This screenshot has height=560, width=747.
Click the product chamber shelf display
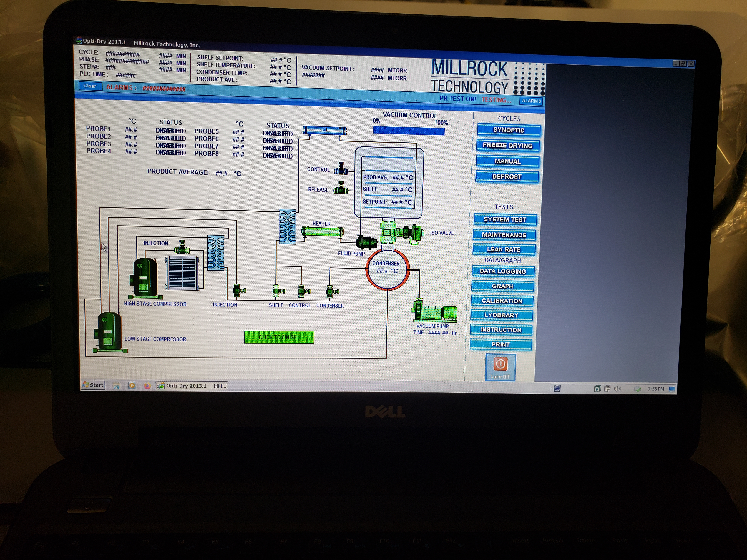(389, 182)
